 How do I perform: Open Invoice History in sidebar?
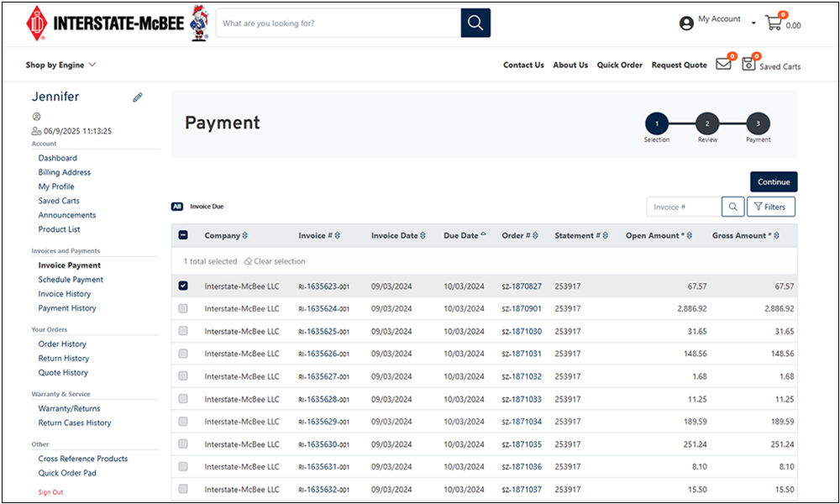(65, 293)
